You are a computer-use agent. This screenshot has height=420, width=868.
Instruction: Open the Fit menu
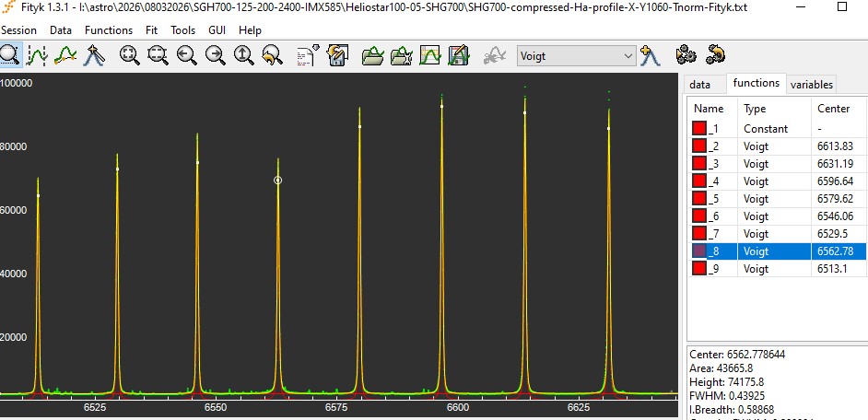(151, 30)
